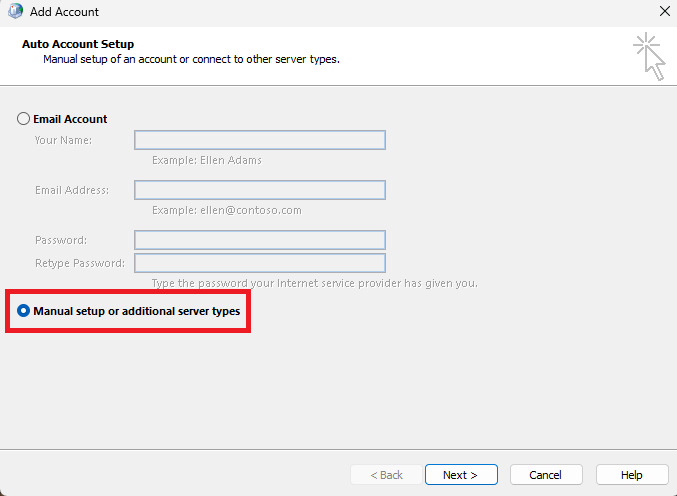Proceed with the Next > button
The width and height of the screenshot is (677, 496).
coord(461,475)
